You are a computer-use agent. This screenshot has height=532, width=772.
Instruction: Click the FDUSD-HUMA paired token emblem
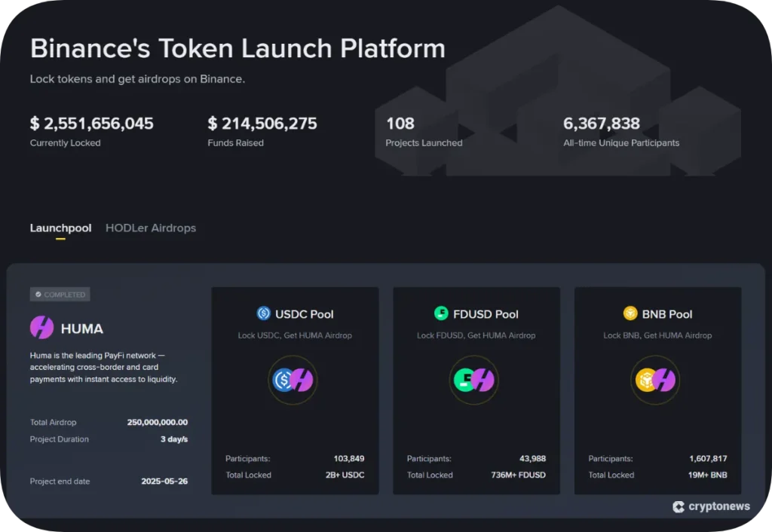(474, 380)
